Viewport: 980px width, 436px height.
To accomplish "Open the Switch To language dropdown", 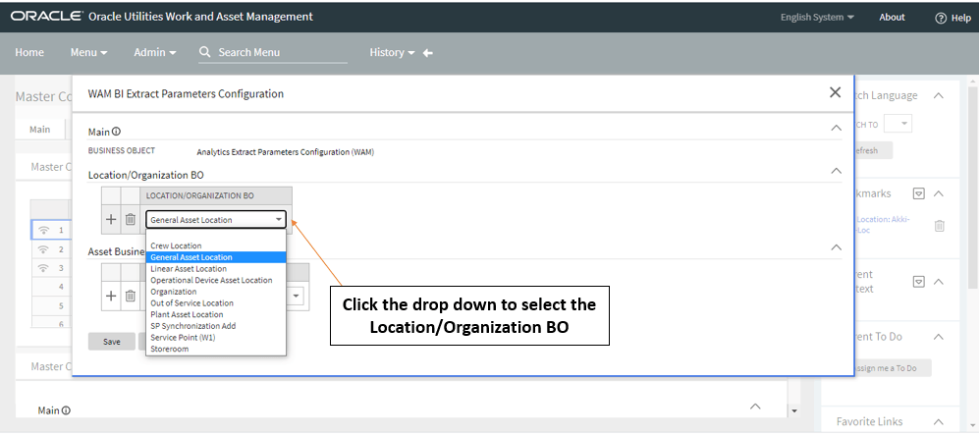I will click(x=898, y=124).
